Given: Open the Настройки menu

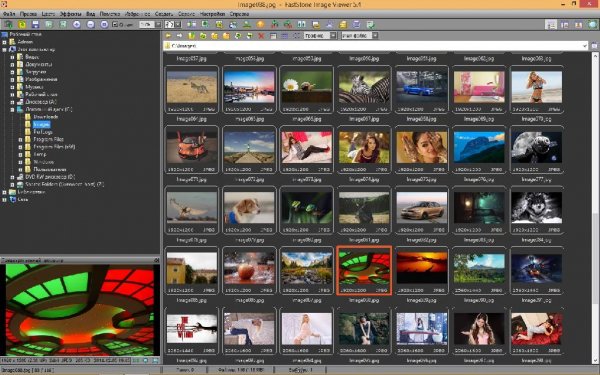Looking at the screenshot, I should click(x=212, y=14).
